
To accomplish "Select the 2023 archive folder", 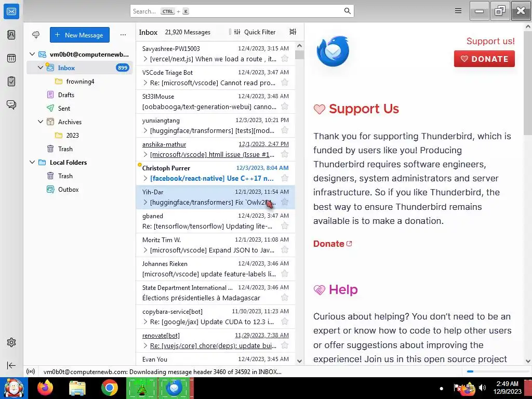I will point(79,136).
